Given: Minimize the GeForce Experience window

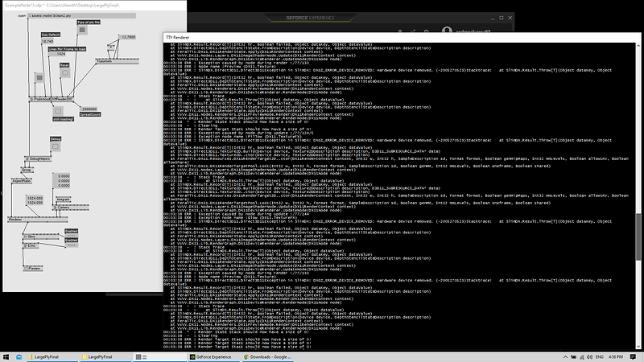Looking at the screenshot, I should click(493, 18).
